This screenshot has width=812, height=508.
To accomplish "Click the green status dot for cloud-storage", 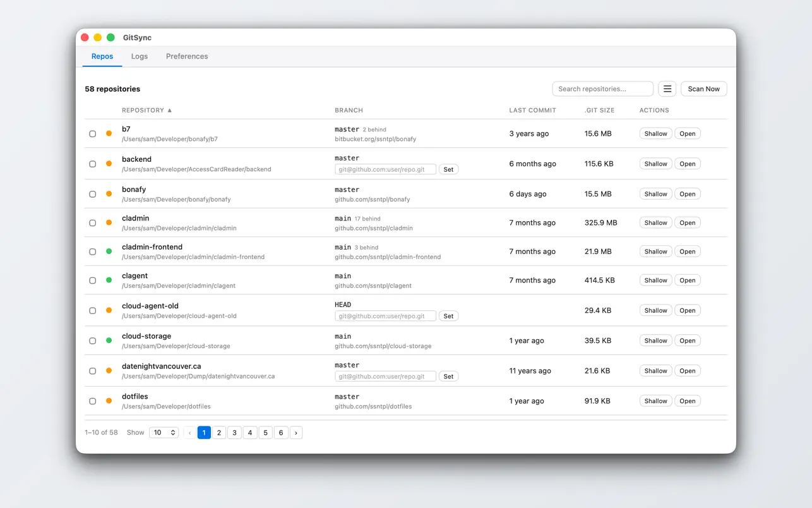I will click(109, 341).
